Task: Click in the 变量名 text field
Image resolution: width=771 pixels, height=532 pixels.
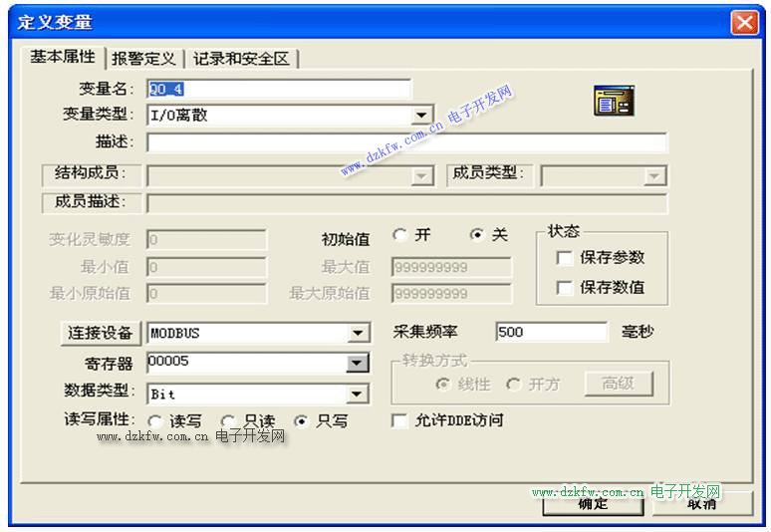Action: (278, 90)
